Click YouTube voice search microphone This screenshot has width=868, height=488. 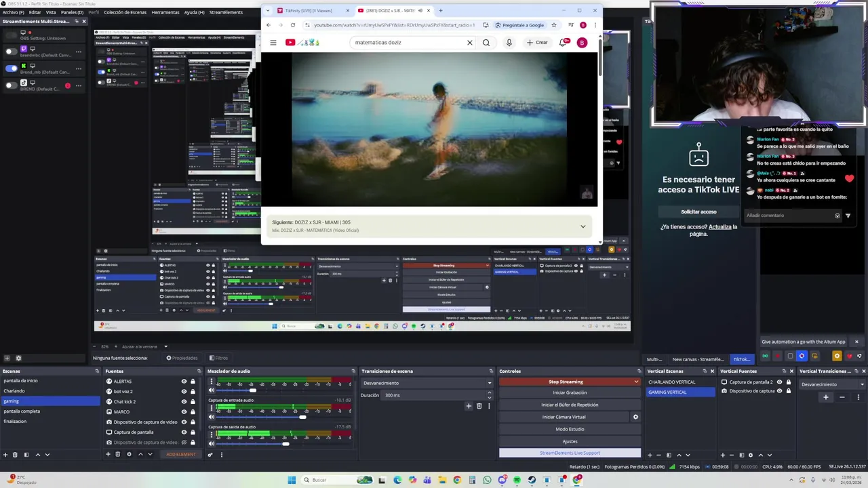click(509, 42)
